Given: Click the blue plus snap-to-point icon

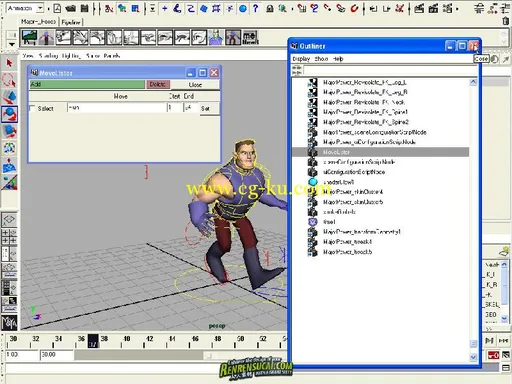Looking at the screenshot, I should pos(164,8).
